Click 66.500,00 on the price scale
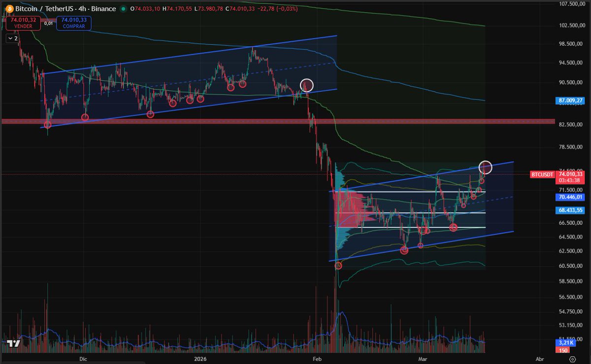This screenshot has height=364, width=591. pyautogui.click(x=572, y=223)
